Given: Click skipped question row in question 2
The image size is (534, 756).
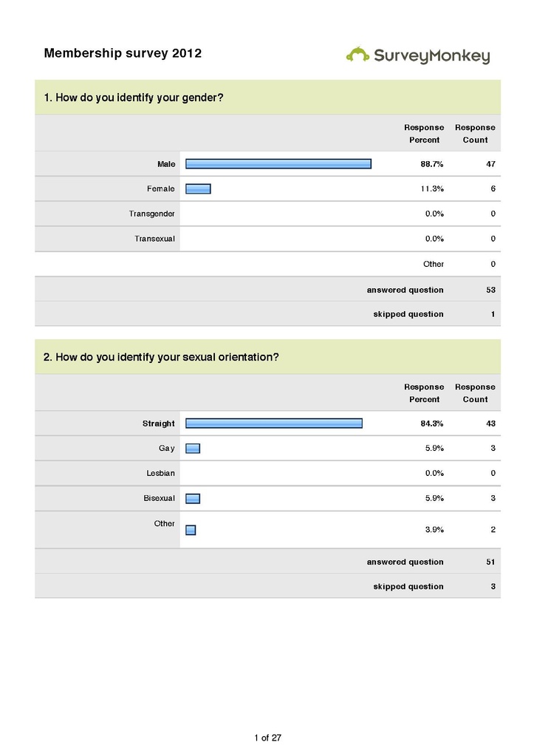Looking at the screenshot, I should [x=267, y=586].
